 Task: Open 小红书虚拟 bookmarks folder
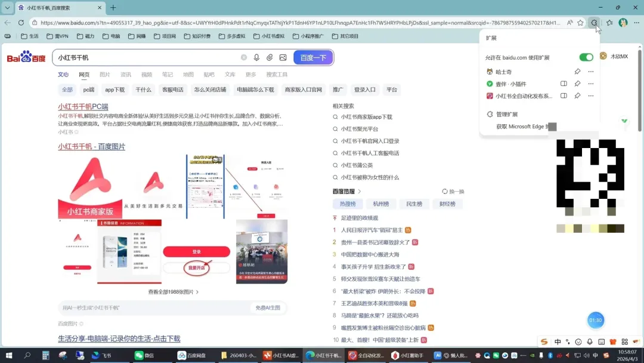pyautogui.click(x=269, y=36)
